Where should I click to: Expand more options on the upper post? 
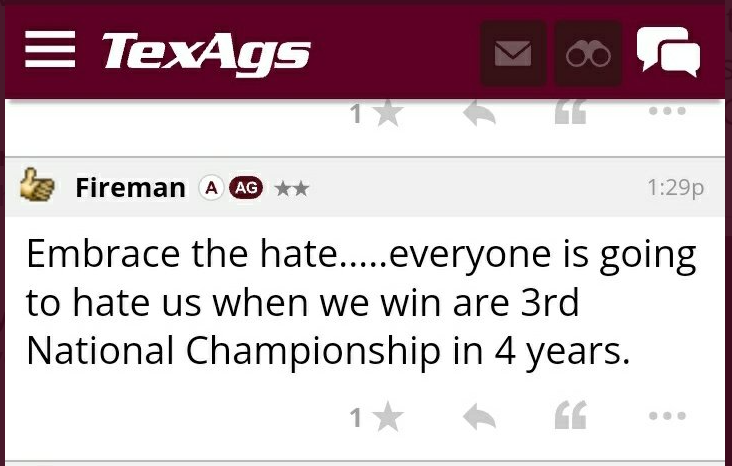[x=667, y=112]
